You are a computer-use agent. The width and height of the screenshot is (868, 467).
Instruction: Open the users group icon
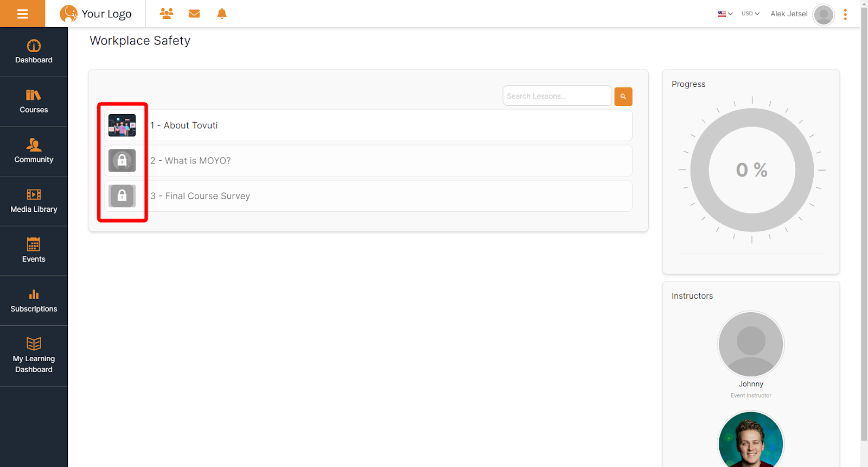pyautogui.click(x=167, y=14)
